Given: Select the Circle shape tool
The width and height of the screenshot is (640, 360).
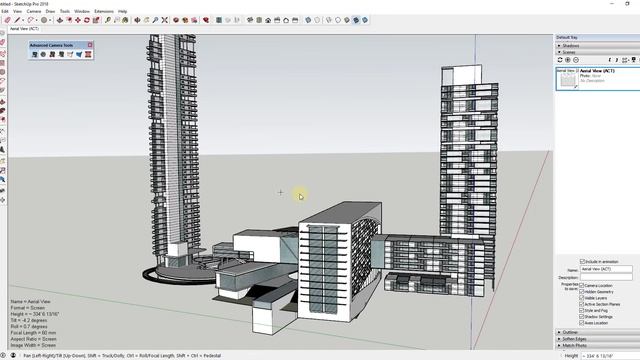Looking at the screenshot, I should [x=44, y=20].
